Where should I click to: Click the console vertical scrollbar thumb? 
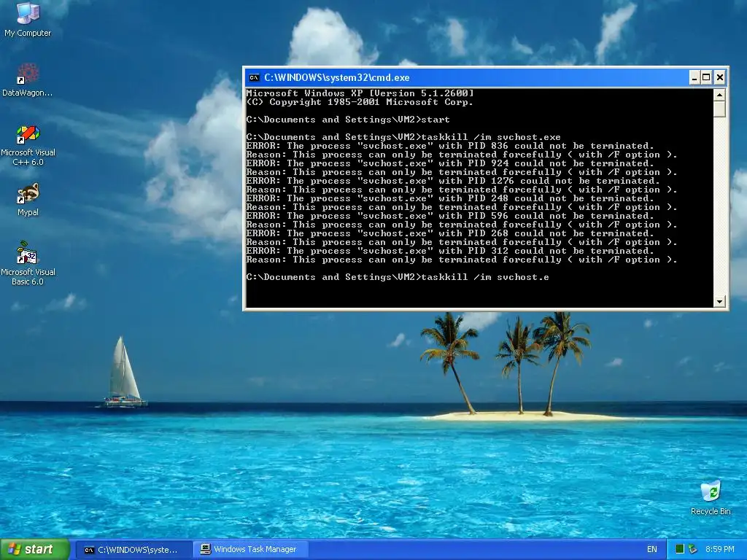point(719,109)
